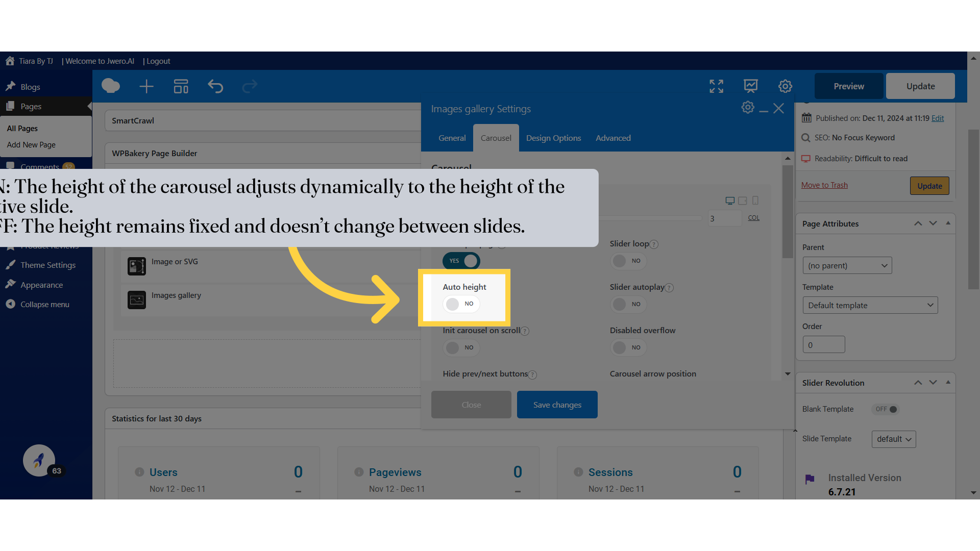Viewport: 980px width, 551px height.
Task: Toggle Slider autoplay on
Action: click(x=628, y=305)
